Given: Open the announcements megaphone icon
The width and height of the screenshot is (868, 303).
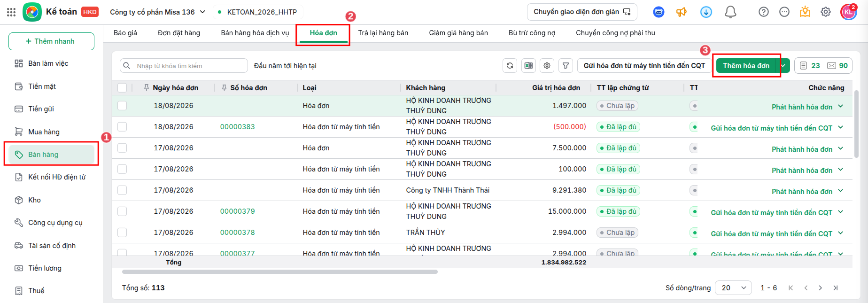Looking at the screenshot, I should pyautogui.click(x=682, y=12).
